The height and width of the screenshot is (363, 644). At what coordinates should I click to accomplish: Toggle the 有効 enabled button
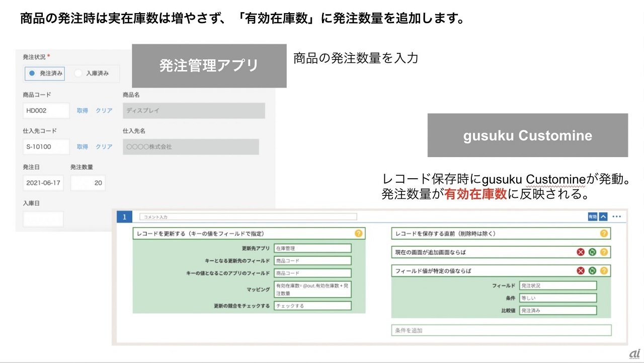click(x=592, y=216)
